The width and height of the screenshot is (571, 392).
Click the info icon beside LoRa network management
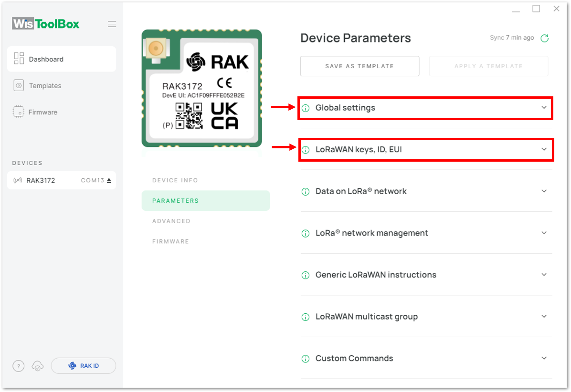(x=306, y=234)
